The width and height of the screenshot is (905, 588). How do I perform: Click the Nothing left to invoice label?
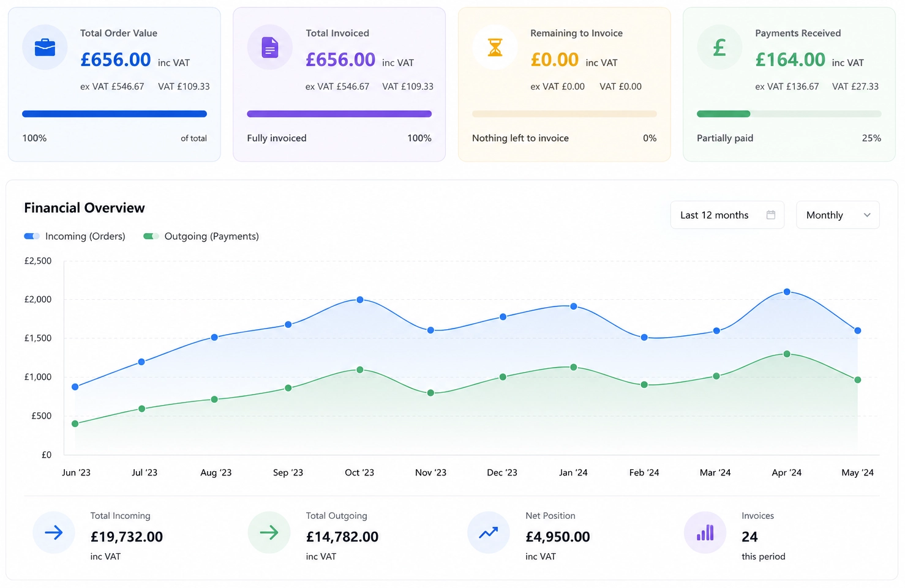tap(520, 138)
